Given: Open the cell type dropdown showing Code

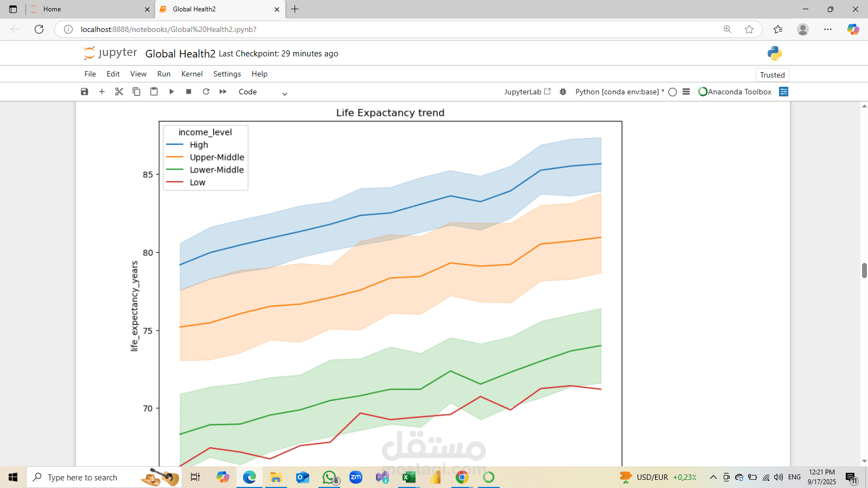Looking at the screenshot, I should tap(263, 92).
